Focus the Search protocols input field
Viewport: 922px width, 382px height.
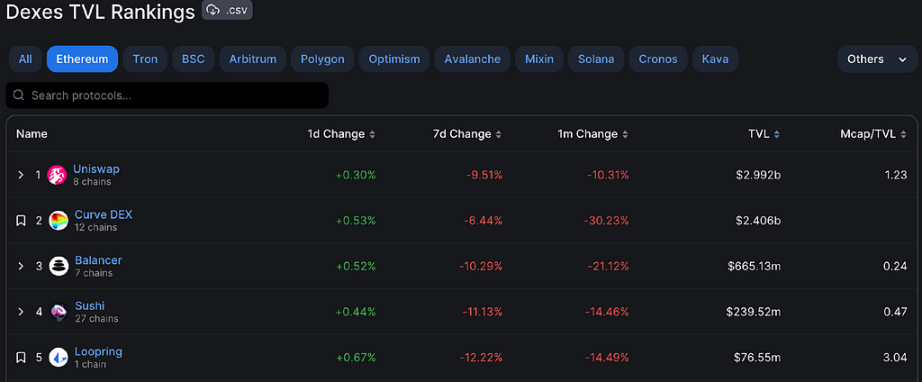[x=167, y=95]
